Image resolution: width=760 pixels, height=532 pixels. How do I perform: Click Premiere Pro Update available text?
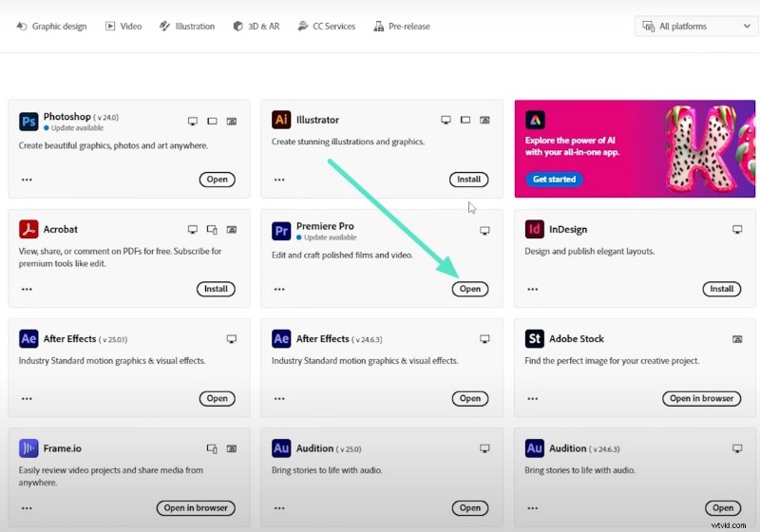(330, 237)
